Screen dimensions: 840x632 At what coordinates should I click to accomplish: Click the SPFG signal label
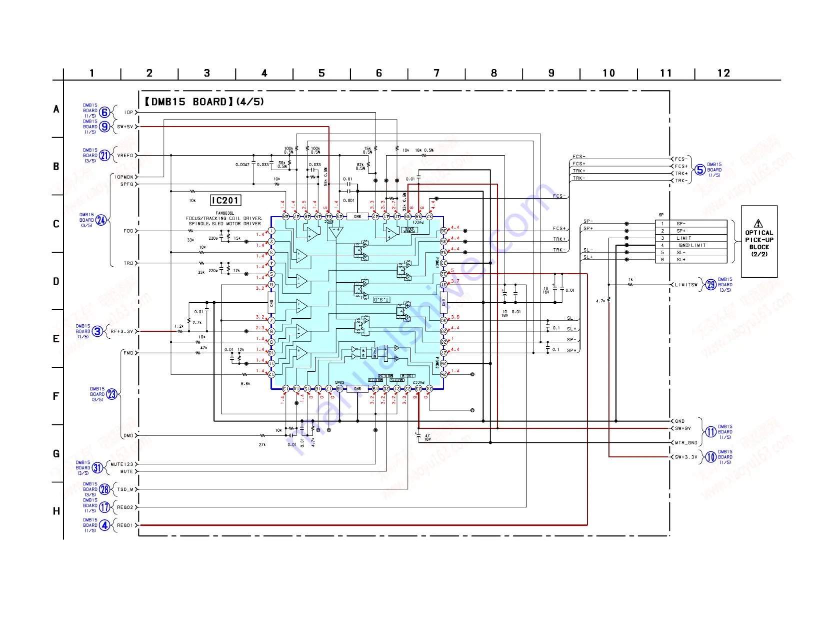tap(127, 184)
